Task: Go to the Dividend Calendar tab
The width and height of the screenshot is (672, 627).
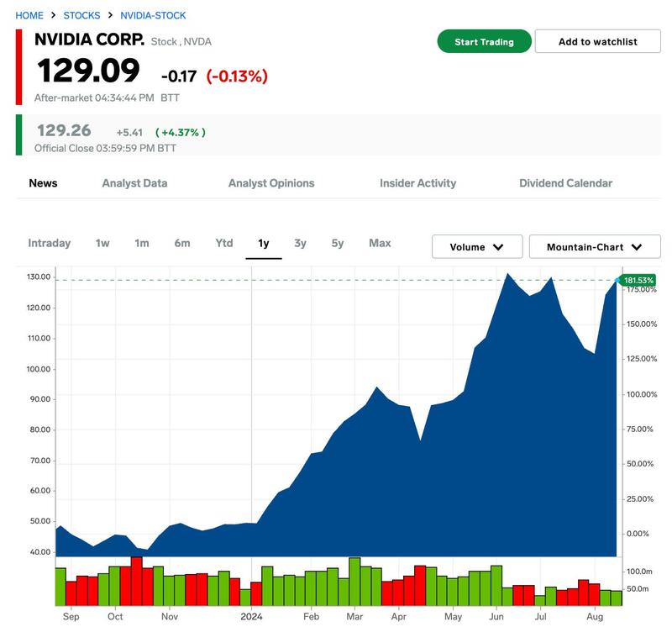Action: pos(565,183)
